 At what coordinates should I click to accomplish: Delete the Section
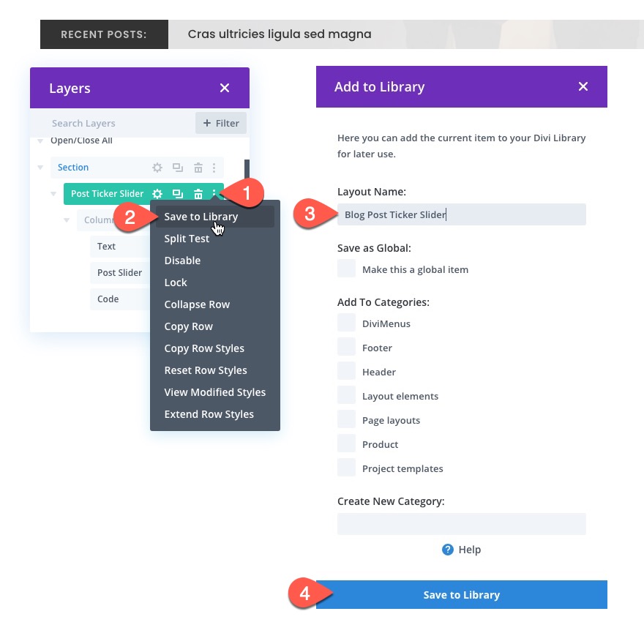pos(198,167)
